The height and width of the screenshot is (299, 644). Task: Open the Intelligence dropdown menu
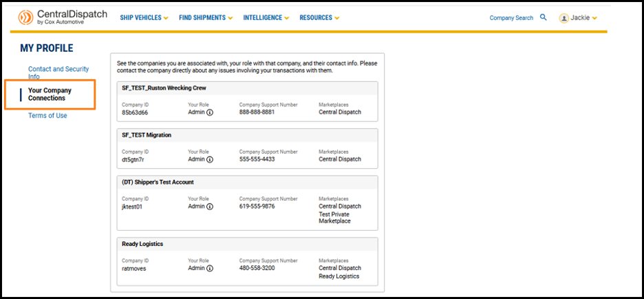point(266,18)
